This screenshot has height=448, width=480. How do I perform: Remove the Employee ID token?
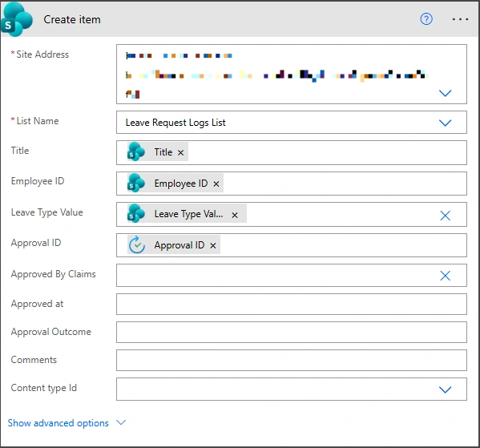pyautogui.click(x=216, y=184)
